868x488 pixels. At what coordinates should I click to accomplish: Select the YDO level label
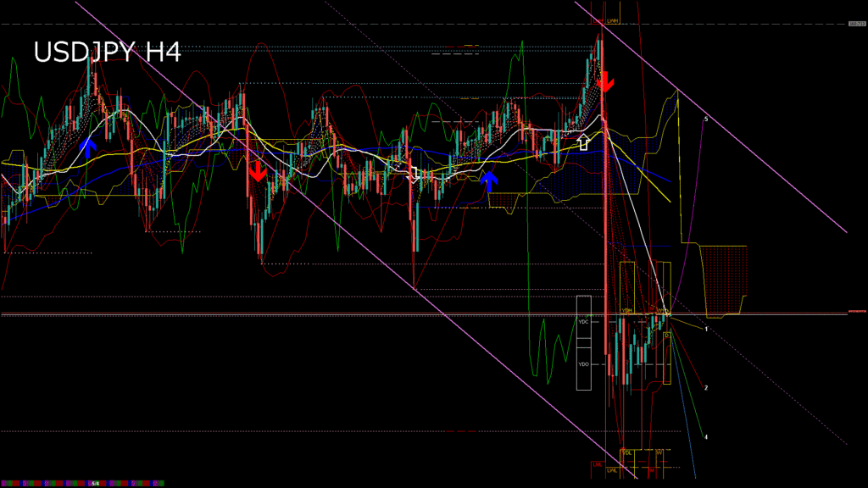coord(583,364)
